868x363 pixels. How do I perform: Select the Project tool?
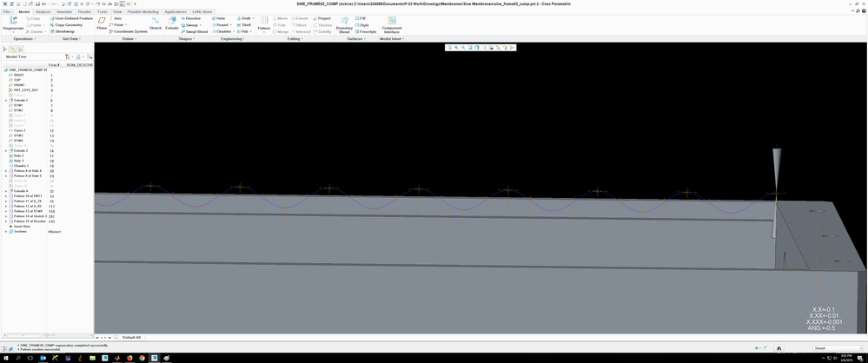pyautogui.click(x=321, y=18)
